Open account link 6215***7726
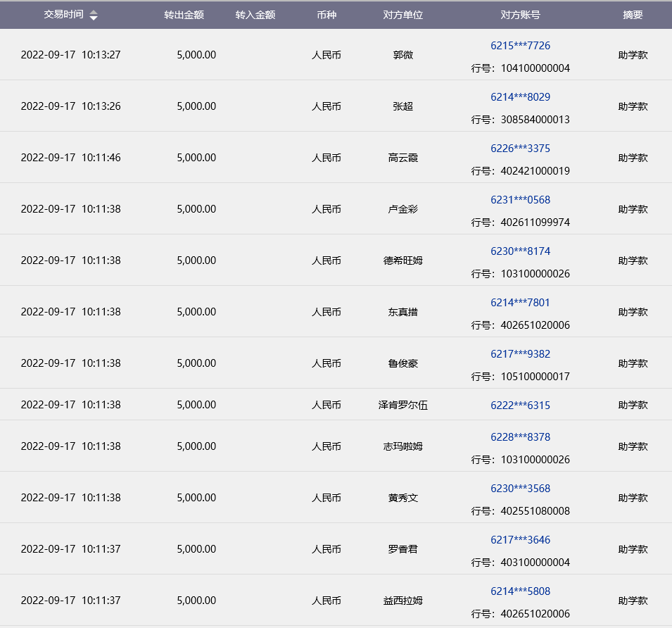672x628 pixels. [520, 46]
